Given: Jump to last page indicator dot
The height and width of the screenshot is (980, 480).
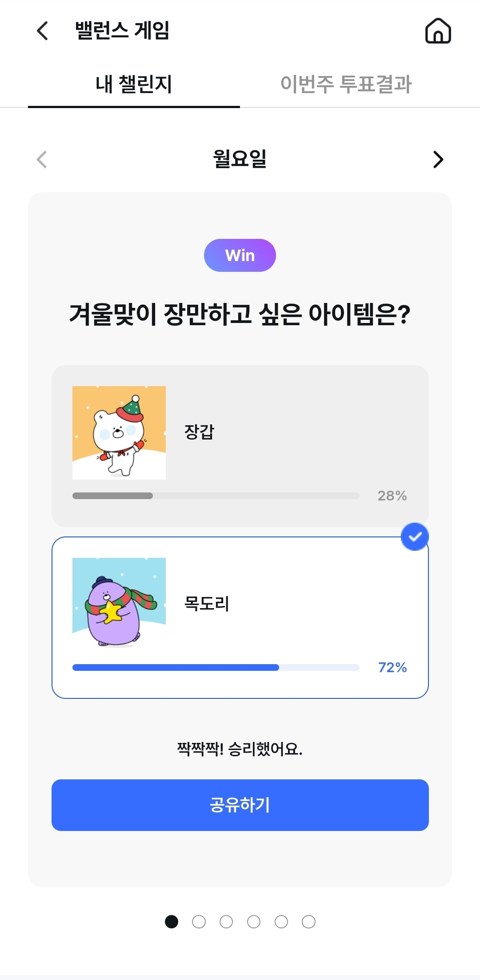Looking at the screenshot, I should (308, 922).
